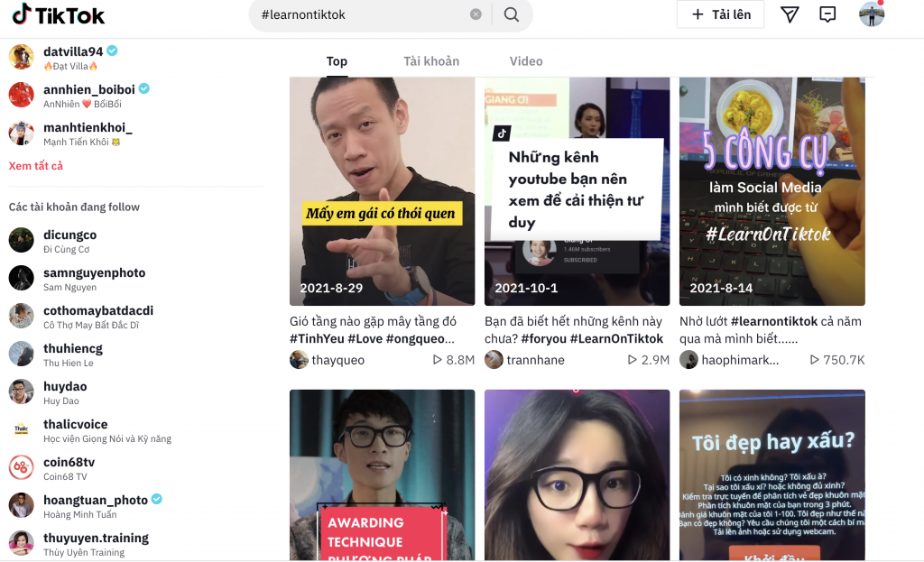This screenshot has height=562, width=924.
Task: Click the datvilla94 username
Action: [73, 51]
